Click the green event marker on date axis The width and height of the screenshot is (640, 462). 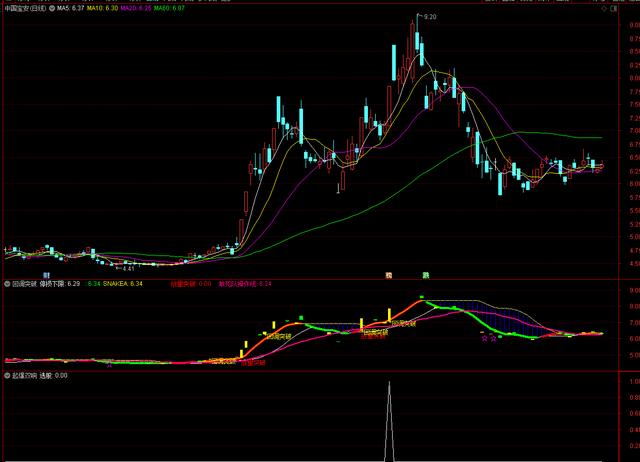(x=426, y=275)
